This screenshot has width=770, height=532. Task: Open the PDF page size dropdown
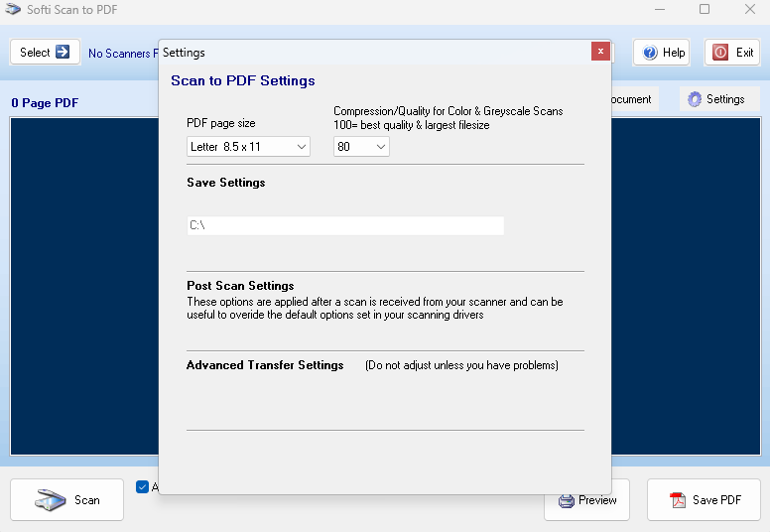pyautogui.click(x=248, y=146)
